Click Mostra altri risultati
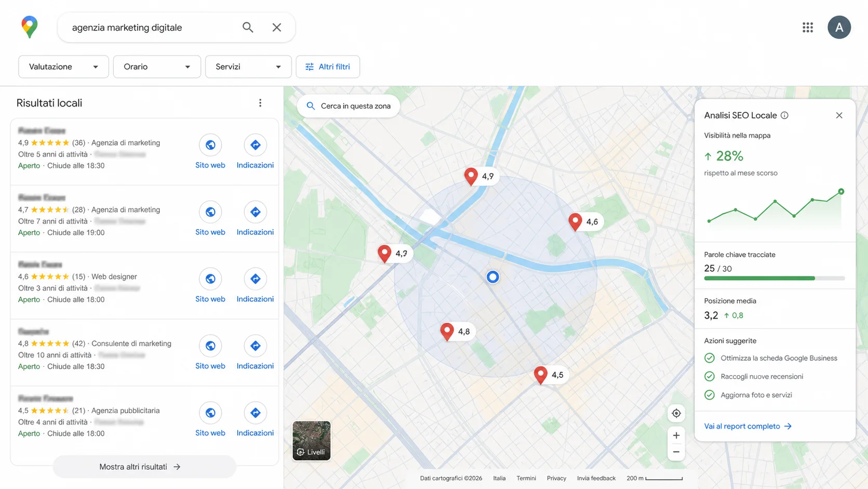Screen dimensions: 868x489 click(x=144, y=467)
